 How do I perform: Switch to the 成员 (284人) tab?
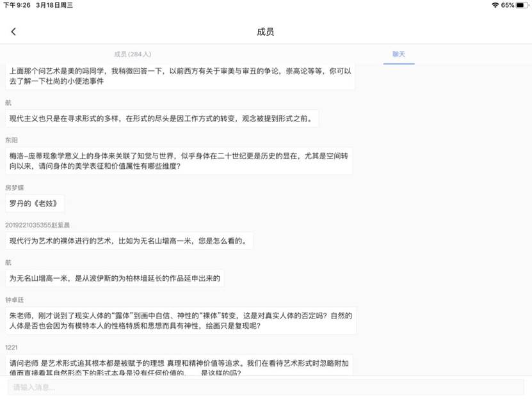coord(133,54)
